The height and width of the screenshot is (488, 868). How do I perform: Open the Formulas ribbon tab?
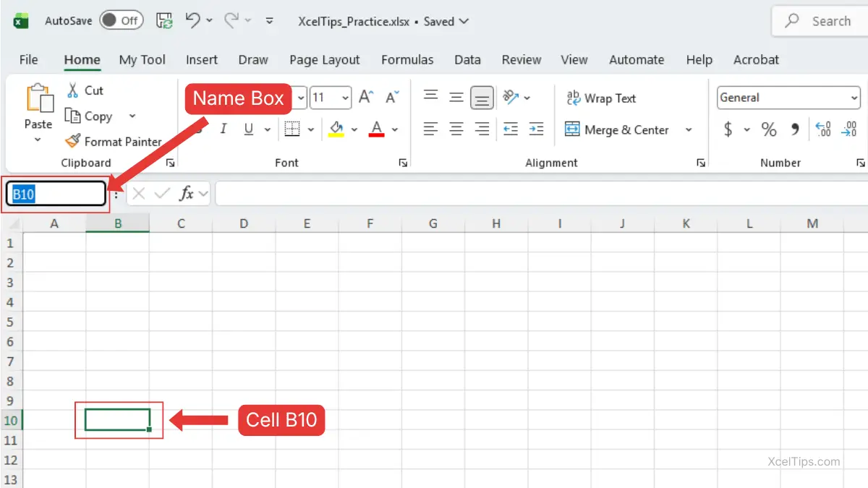pos(407,60)
